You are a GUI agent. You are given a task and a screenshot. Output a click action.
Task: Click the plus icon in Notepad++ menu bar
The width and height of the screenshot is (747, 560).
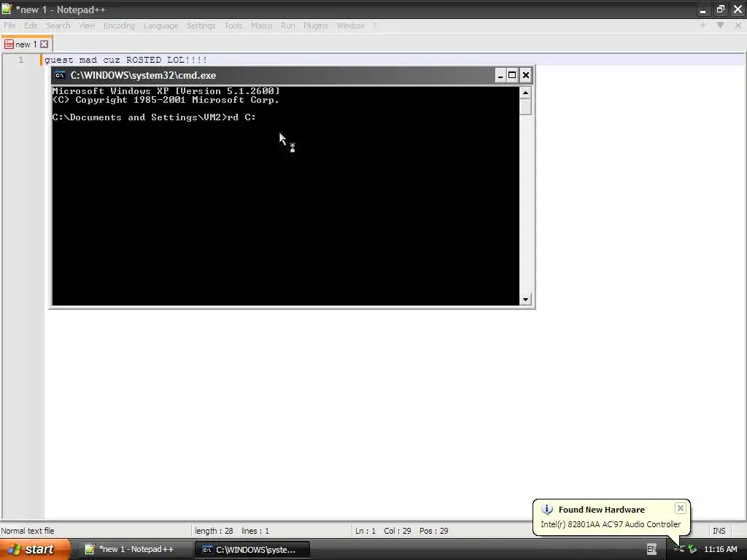click(703, 26)
